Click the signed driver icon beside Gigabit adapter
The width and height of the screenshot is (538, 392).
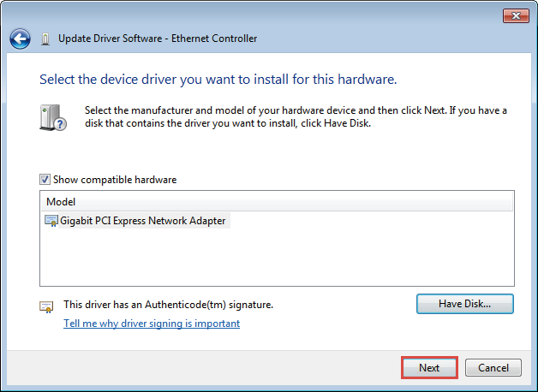[x=51, y=221]
